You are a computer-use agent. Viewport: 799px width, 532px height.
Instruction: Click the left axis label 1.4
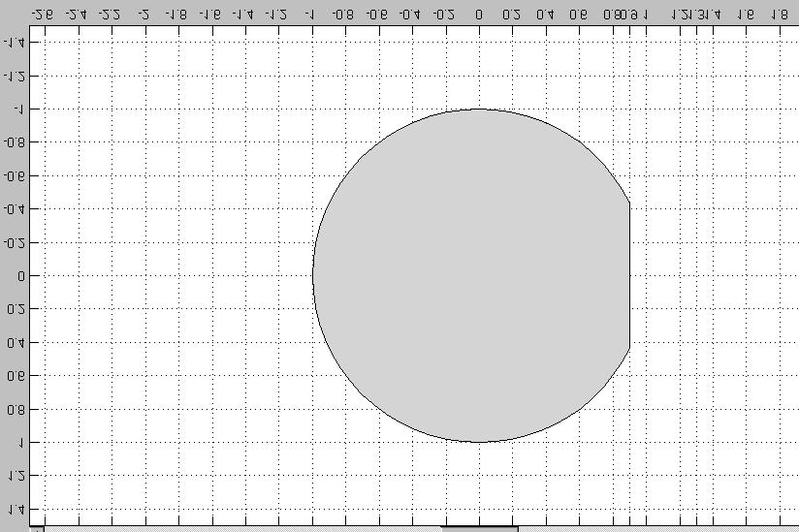(16, 509)
